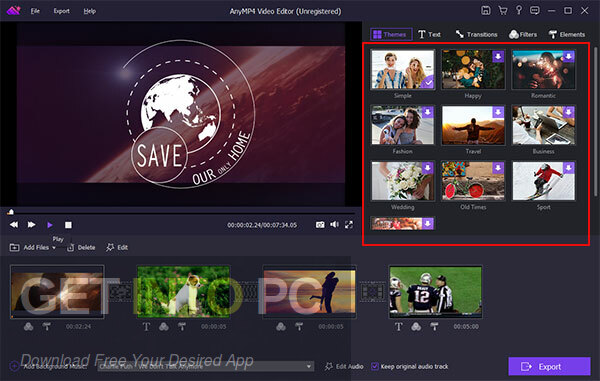Click the text icon under the dog clip
The width and height of the screenshot is (600, 381).
click(x=146, y=326)
